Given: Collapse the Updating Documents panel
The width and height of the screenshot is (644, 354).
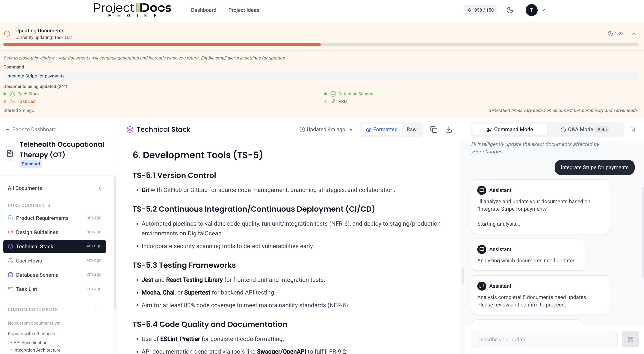Looking at the screenshot, I should 634,34.
